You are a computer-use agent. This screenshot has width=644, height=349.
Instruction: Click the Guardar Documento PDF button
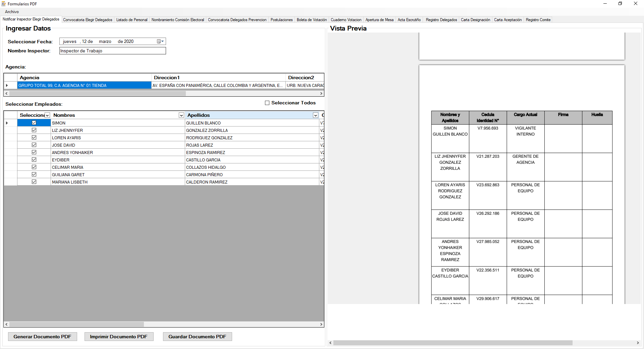(x=197, y=337)
